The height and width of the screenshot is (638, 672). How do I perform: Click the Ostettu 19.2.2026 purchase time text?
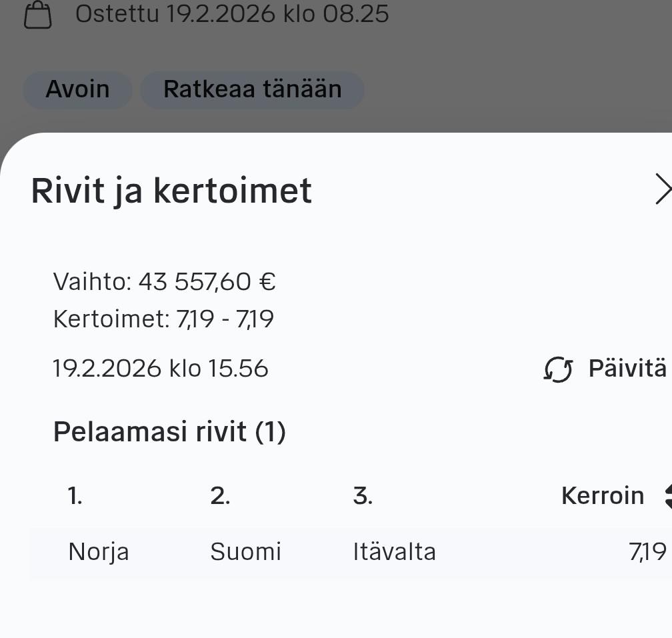231,14
